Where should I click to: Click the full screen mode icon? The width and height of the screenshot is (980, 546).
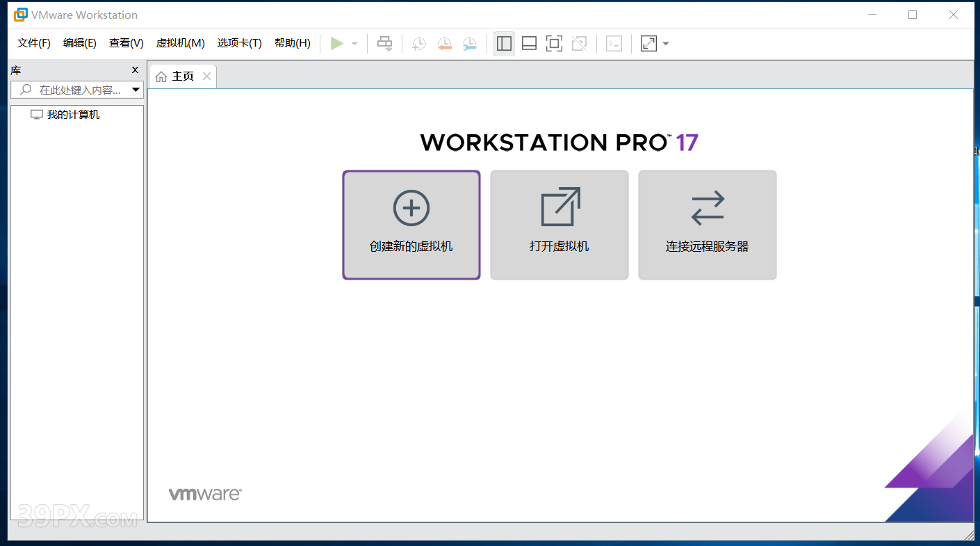point(554,43)
